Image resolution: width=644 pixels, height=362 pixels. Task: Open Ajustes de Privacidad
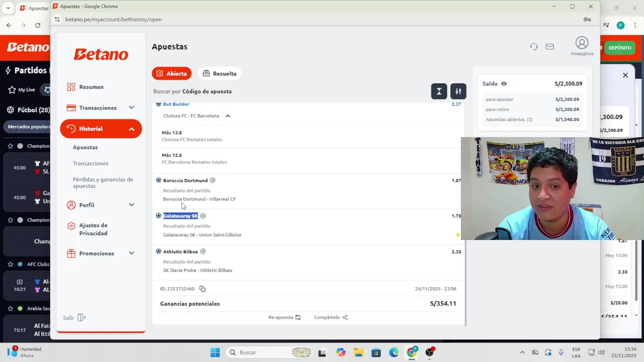tap(93, 229)
